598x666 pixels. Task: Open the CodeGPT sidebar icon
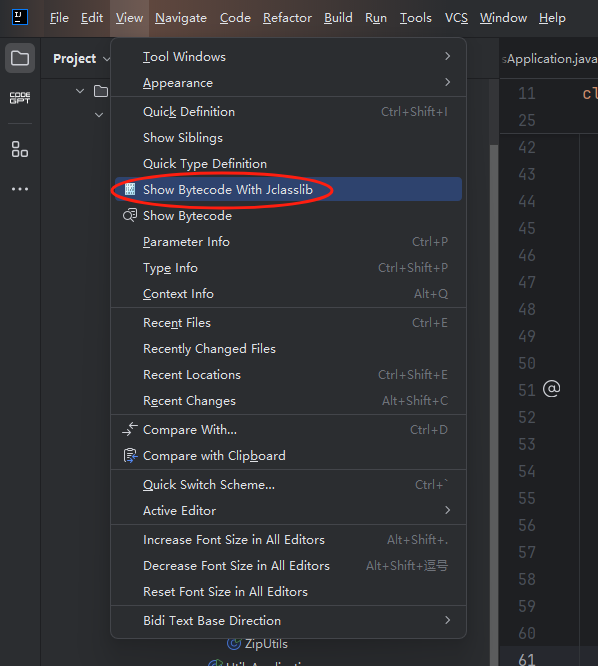click(20, 98)
